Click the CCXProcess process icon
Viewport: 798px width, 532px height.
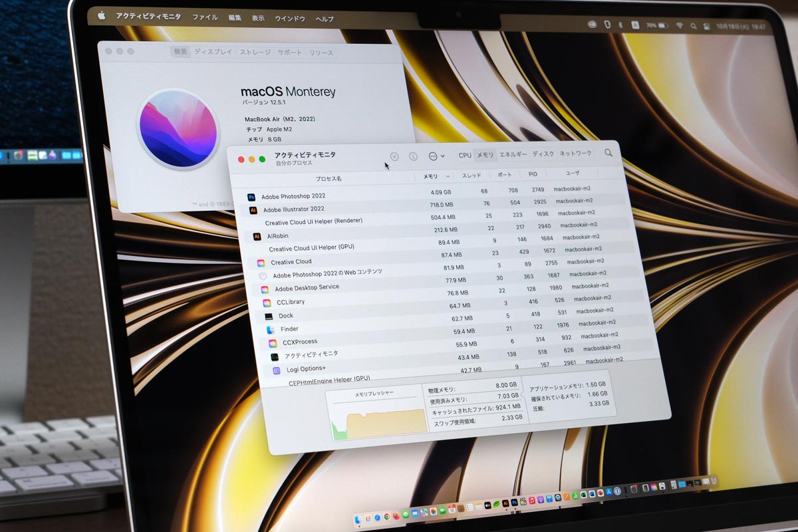coord(273,343)
